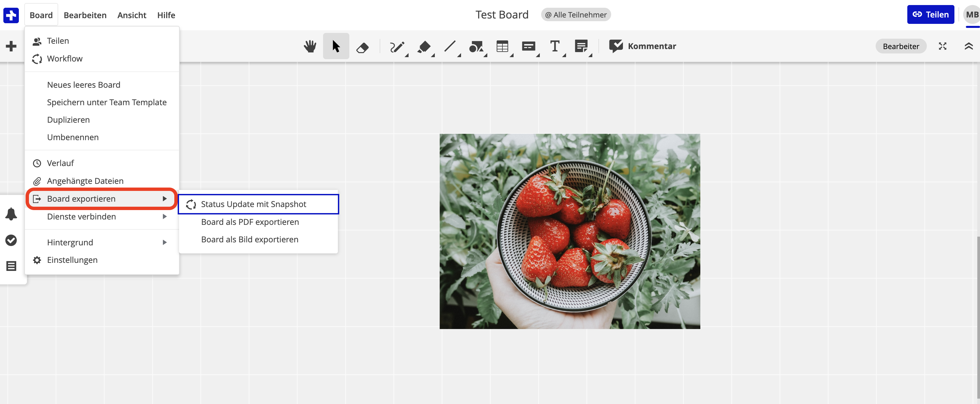Select the eraser tool
Screen dimensions: 980x404
[x=362, y=47]
